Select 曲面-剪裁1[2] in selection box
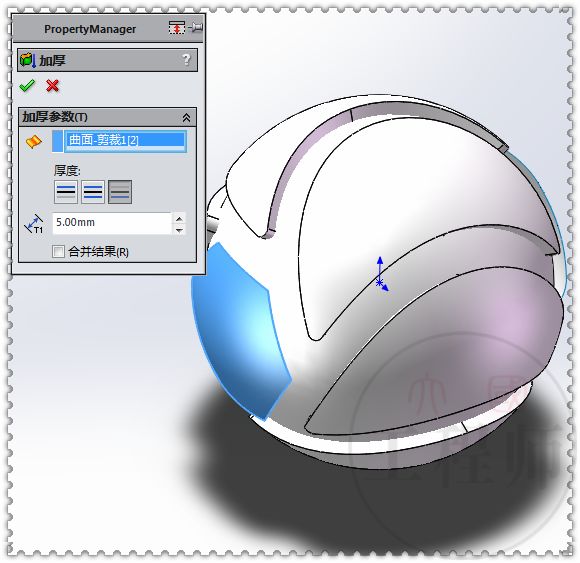The height and width of the screenshot is (563, 580). point(125,140)
